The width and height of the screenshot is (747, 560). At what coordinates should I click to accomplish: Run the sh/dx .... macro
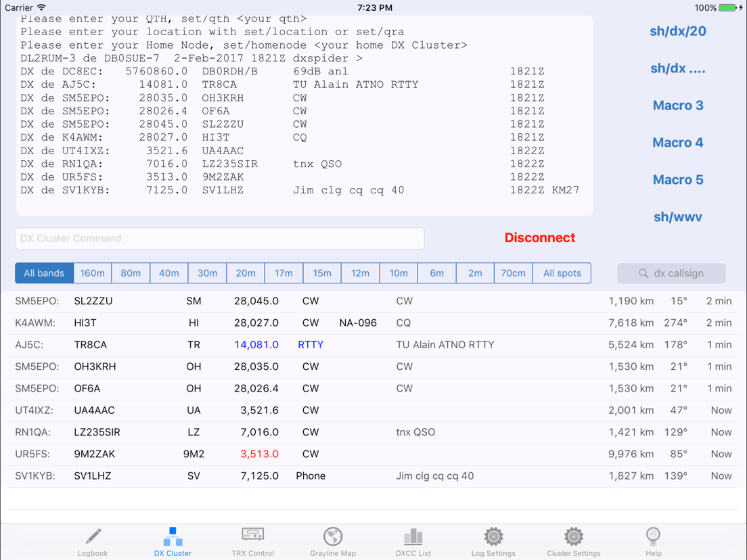(678, 68)
